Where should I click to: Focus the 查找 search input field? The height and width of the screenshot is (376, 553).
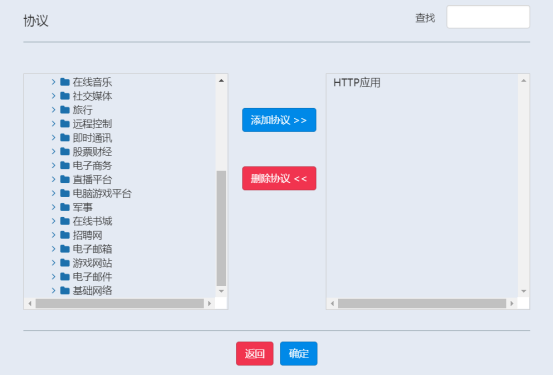point(488,17)
